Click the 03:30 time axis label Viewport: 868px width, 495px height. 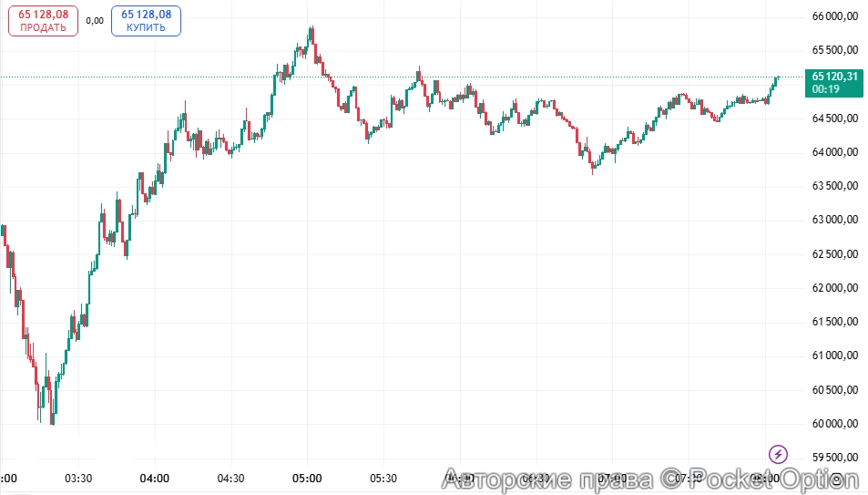tap(78, 478)
